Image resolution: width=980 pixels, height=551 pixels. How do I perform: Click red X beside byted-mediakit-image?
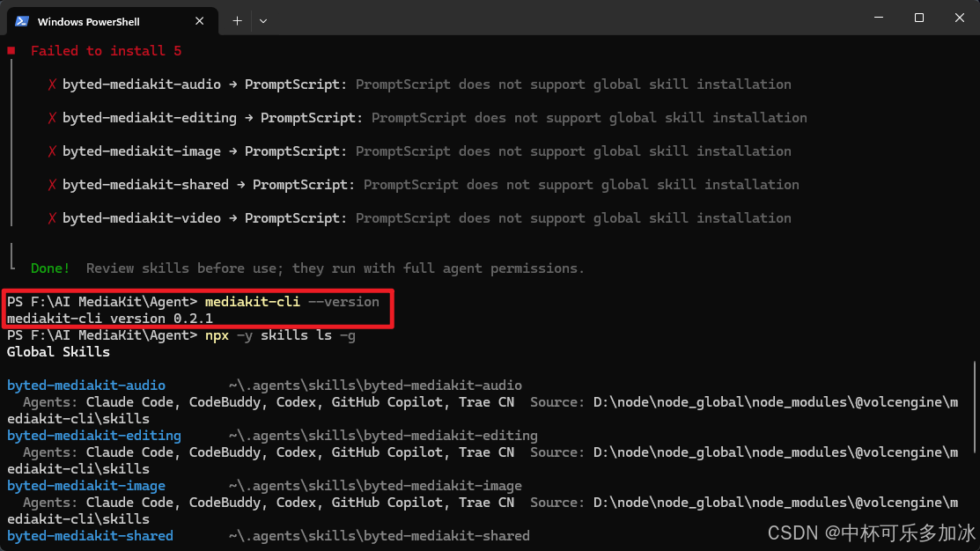52,151
